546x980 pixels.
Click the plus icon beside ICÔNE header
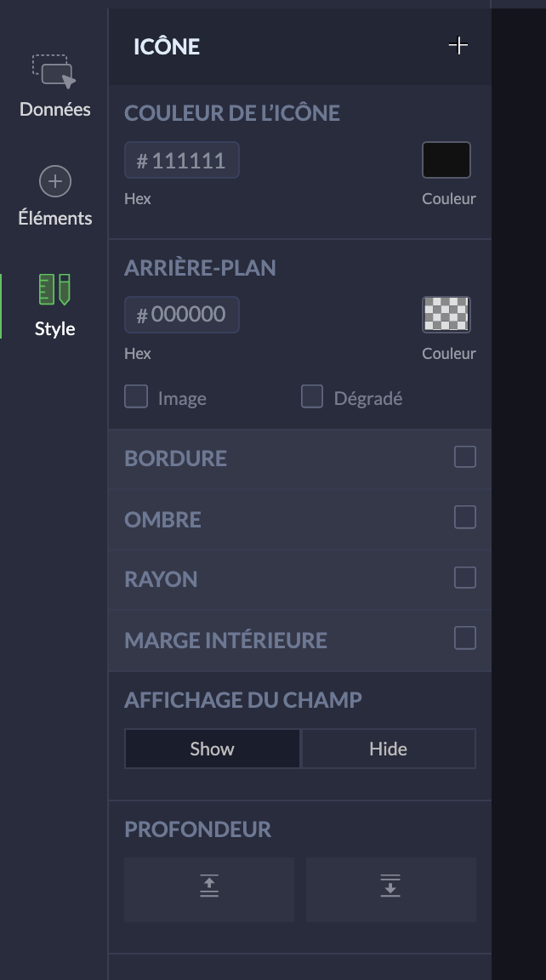tap(458, 46)
